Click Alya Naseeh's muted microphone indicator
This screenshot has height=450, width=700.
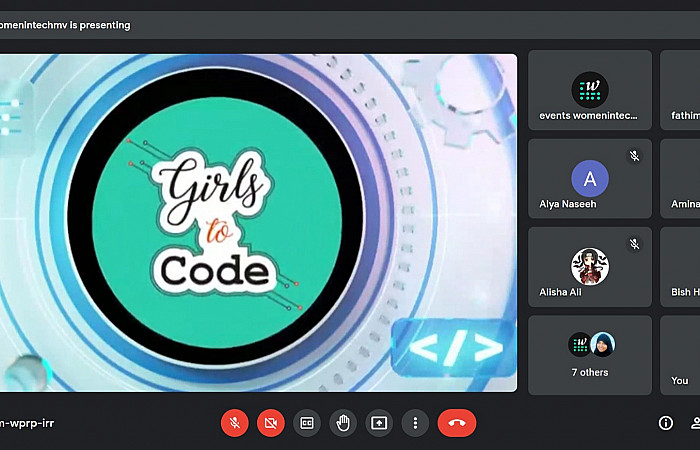pos(634,156)
